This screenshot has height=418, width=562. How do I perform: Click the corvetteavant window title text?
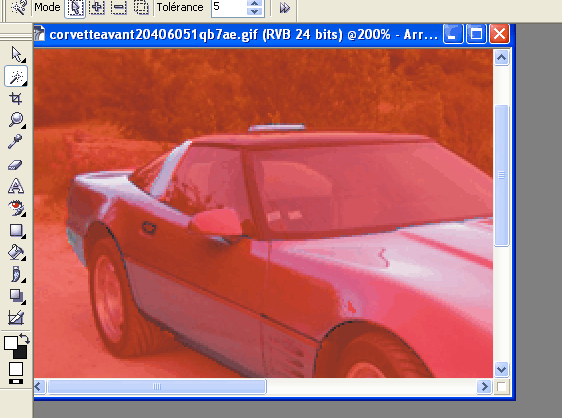point(243,34)
